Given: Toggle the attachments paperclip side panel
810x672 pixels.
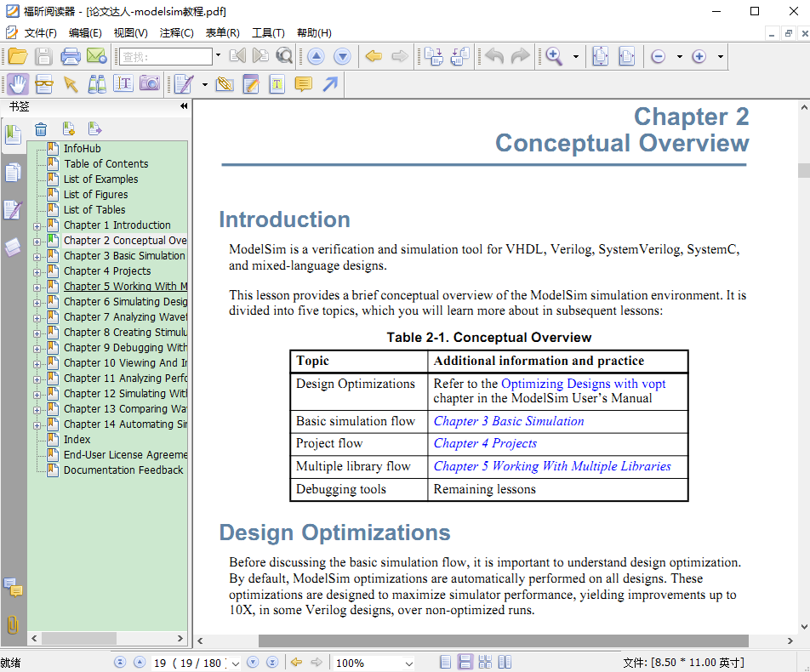Looking at the screenshot, I should [12, 625].
